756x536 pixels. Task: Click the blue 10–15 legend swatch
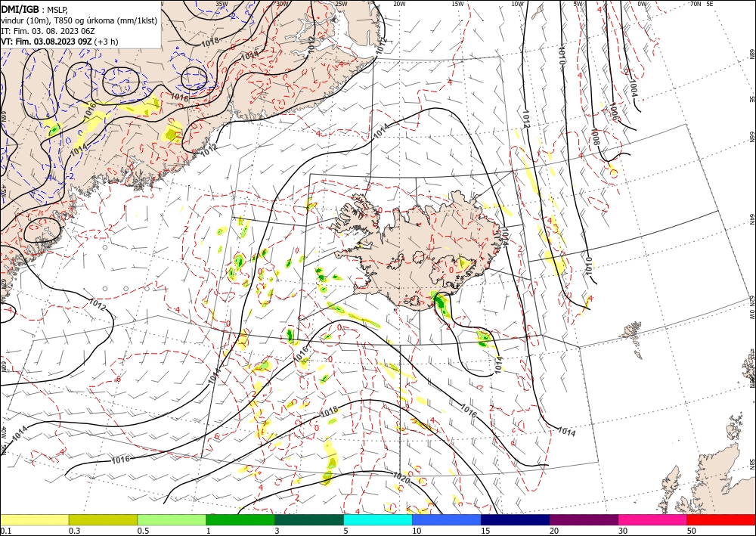447,519
